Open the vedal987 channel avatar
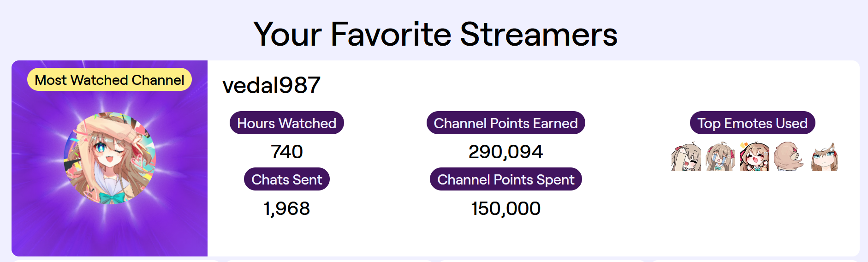The height and width of the screenshot is (262, 868). (110, 152)
